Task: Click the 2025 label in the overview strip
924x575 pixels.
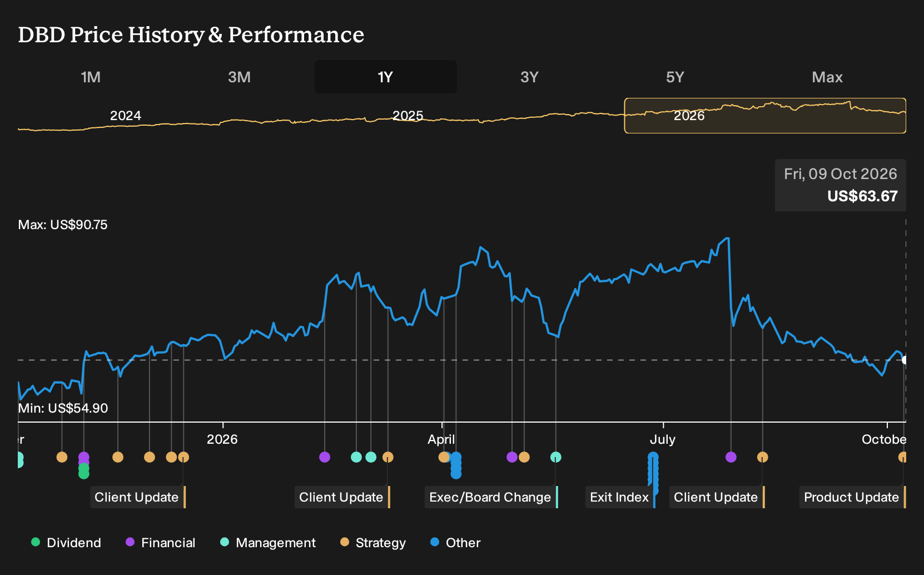Action: (x=408, y=116)
